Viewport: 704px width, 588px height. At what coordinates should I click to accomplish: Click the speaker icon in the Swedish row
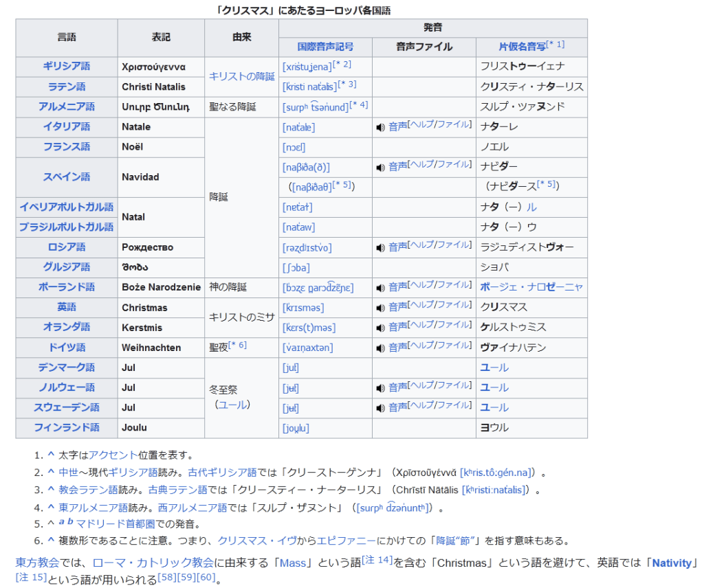[x=380, y=408]
